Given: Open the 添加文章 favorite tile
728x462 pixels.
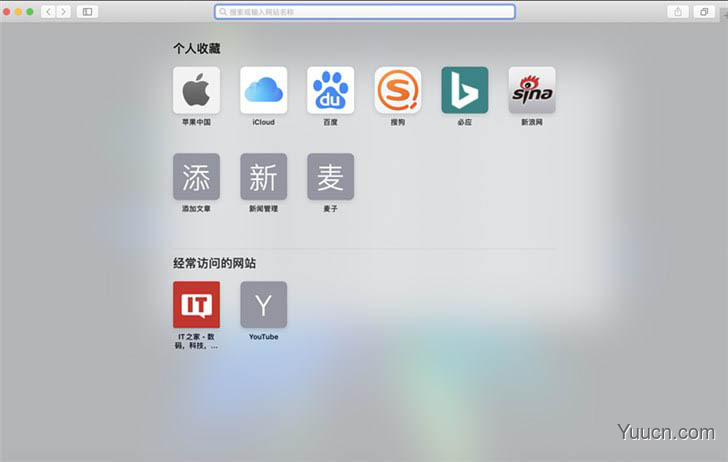Looking at the screenshot, I should point(196,176).
